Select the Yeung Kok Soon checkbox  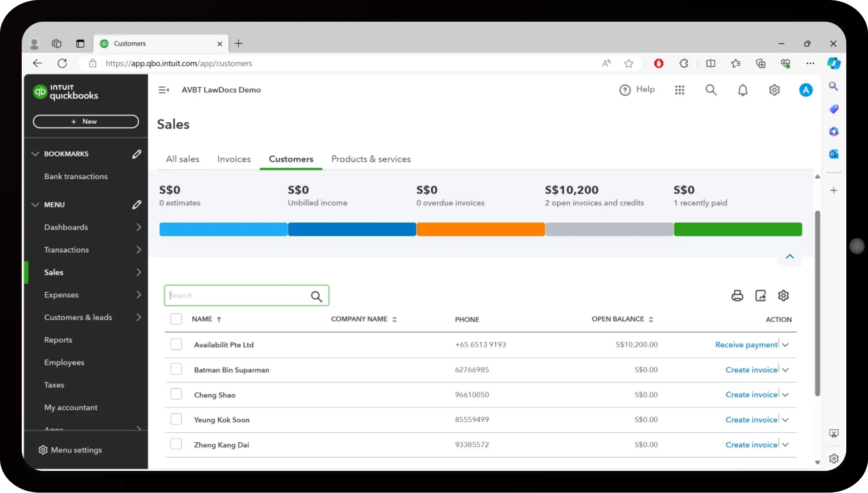(x=176, y=419)
